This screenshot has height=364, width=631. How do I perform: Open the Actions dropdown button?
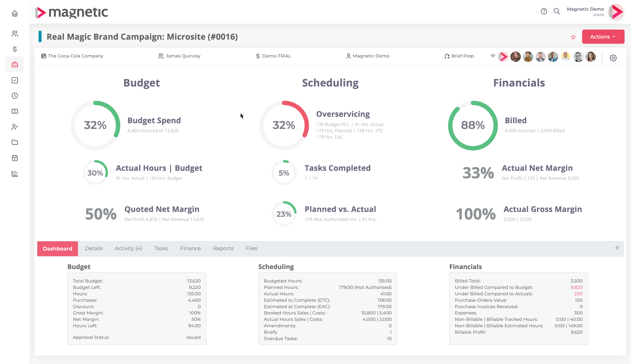coord(603,37)
